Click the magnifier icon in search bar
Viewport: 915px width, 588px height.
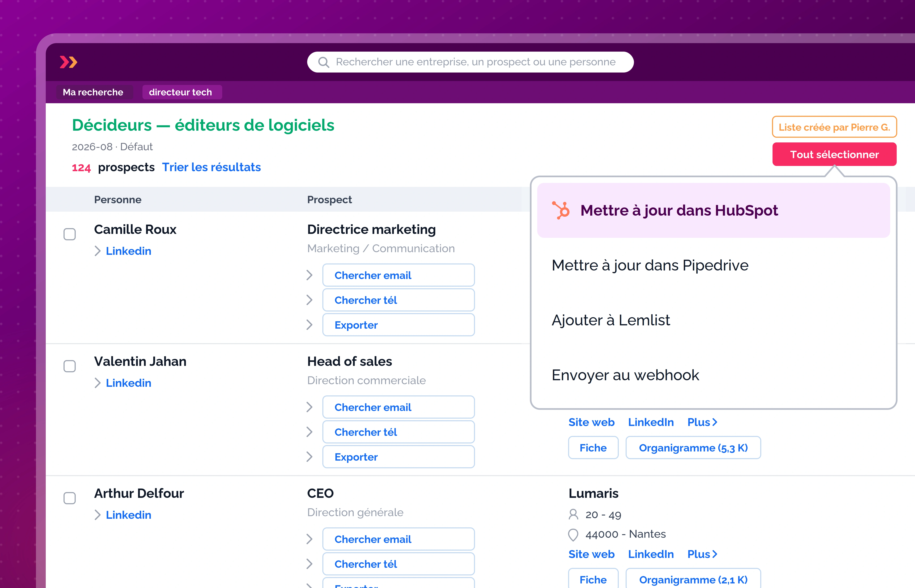tap(324, 62)
